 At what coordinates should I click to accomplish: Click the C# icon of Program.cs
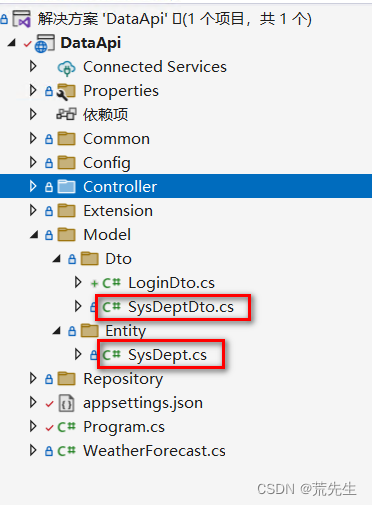67,427
